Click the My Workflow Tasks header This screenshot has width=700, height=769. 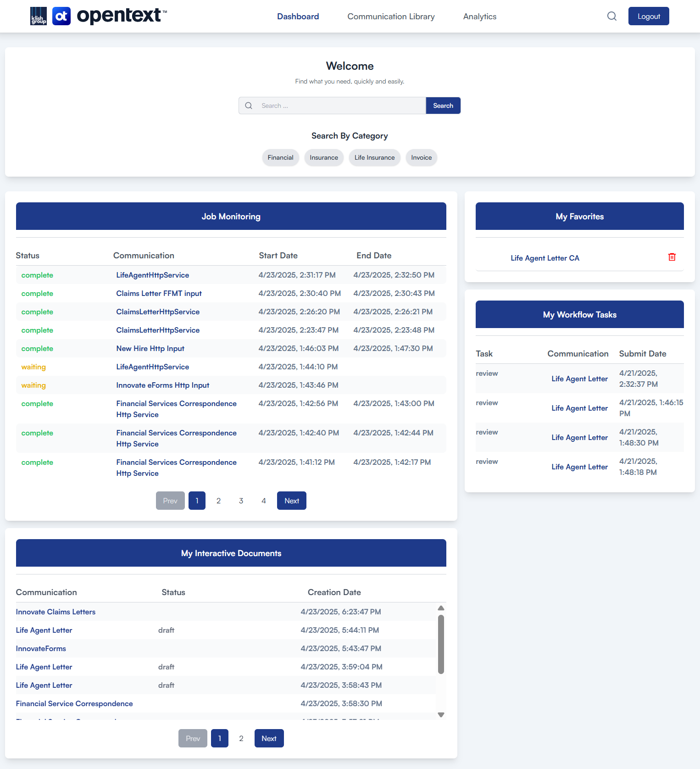click(580, 314)
